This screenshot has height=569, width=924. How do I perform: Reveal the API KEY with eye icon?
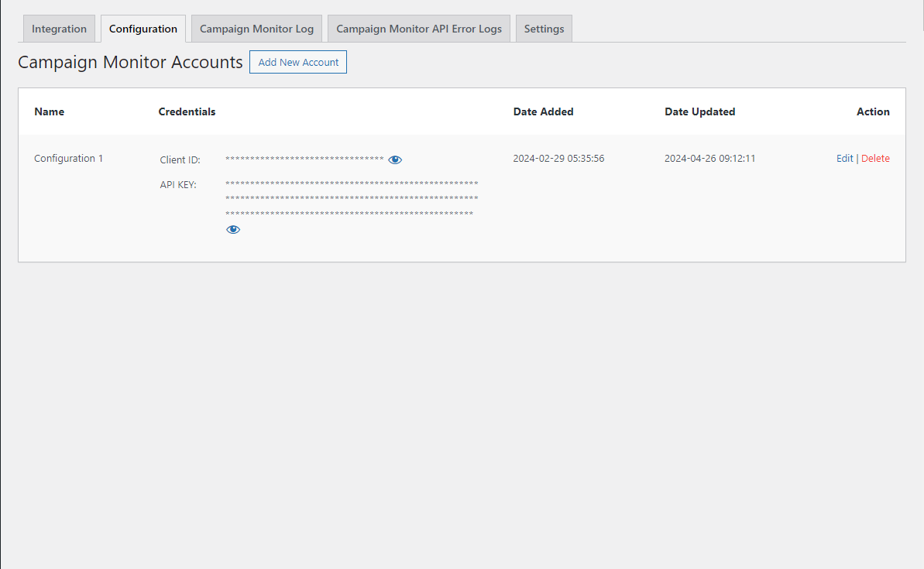(233, 230)
